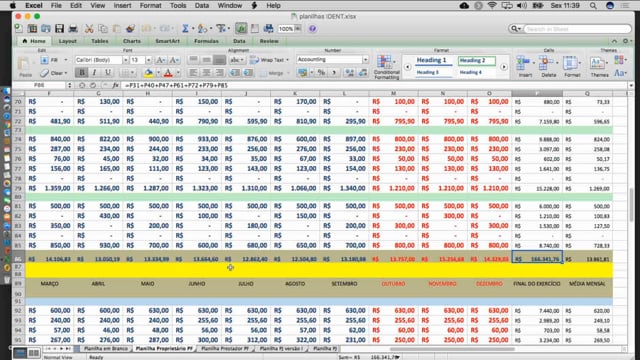Toggle Italic formatting
This screenshot has width=640, height=360.
pyautogui.click(x=94, y=73)
